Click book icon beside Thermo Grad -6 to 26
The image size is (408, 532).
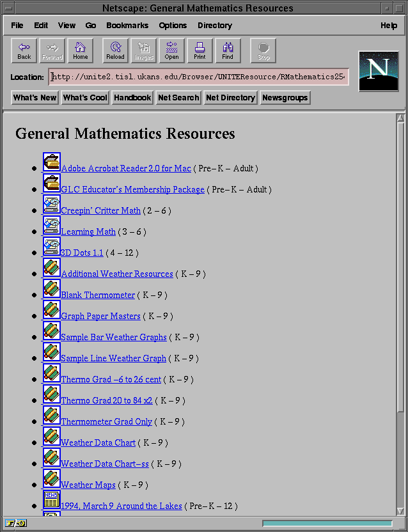point(52,373)
